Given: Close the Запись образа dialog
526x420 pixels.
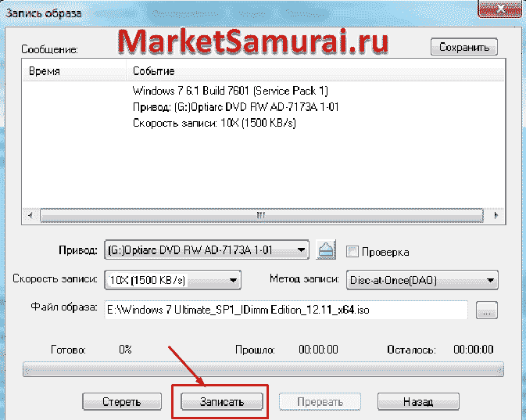Looking at the screenshot, I should (x=499, y=9).
